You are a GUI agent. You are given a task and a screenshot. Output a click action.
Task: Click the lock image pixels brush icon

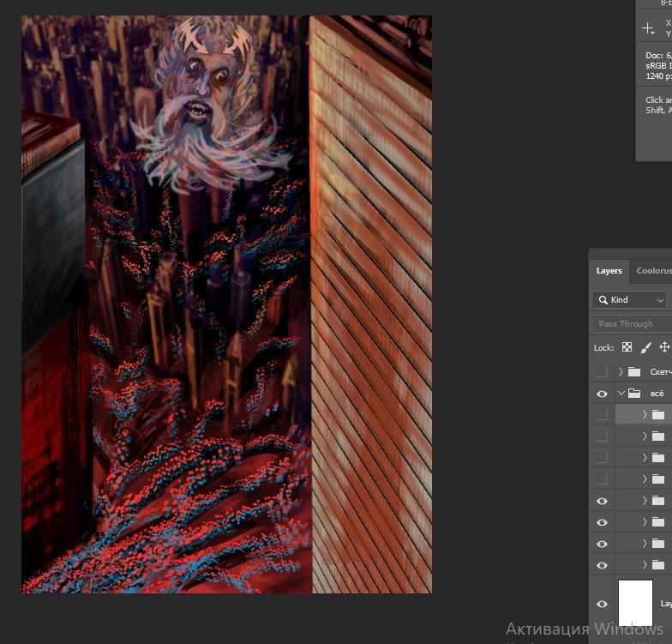pyautogui.click(x=646, y=347)
